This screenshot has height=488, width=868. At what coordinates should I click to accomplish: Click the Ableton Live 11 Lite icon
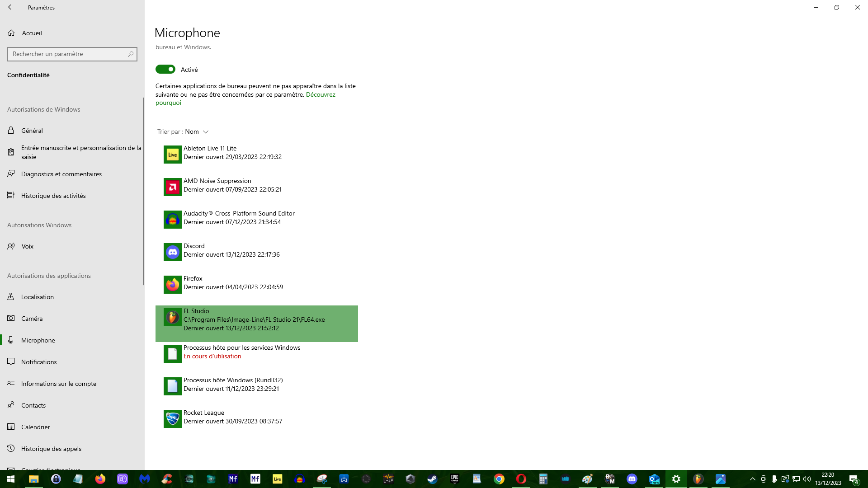172,155
